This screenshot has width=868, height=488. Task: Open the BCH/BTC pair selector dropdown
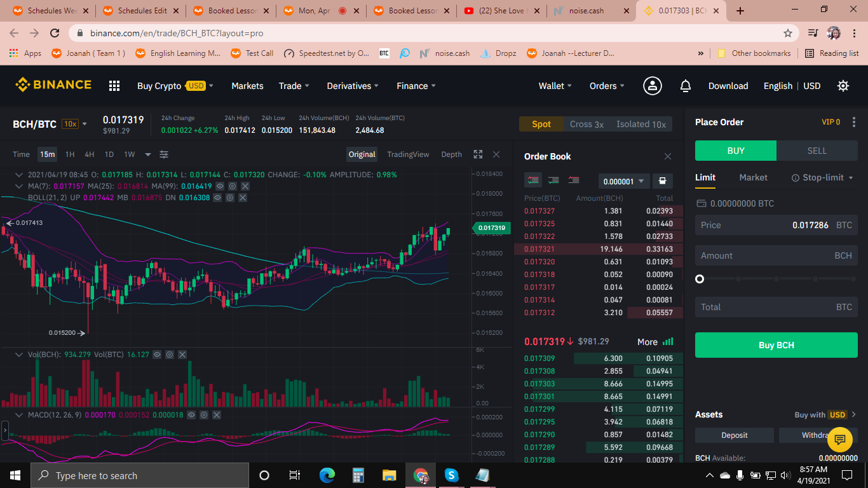pyautogui.click(x=85, y=124)
